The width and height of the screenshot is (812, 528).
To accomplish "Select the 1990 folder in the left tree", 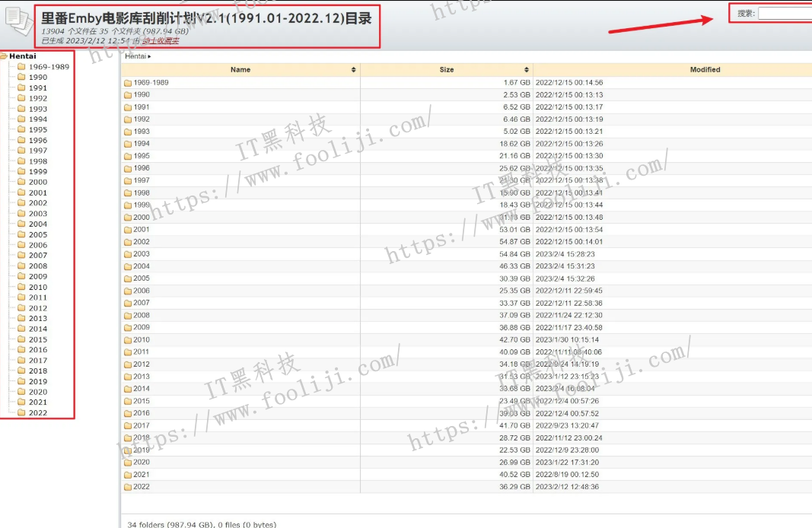I will coord(38,77).
